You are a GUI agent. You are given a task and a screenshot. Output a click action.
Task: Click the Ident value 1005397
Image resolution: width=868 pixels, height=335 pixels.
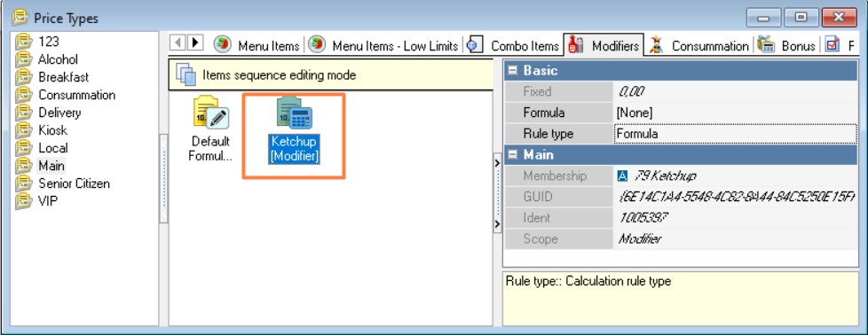(736, 218)
